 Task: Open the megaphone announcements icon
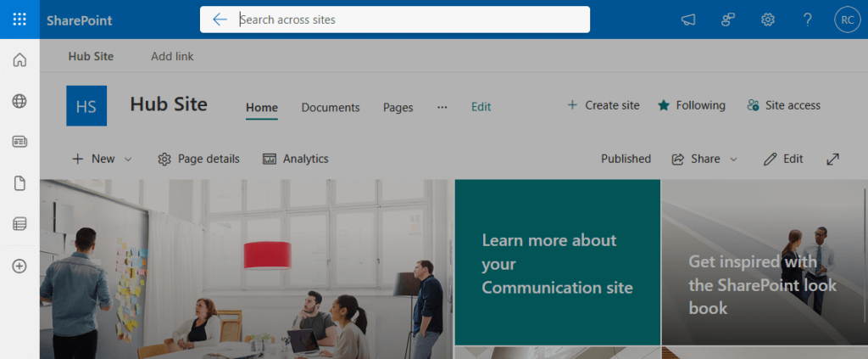pos(688,20)
